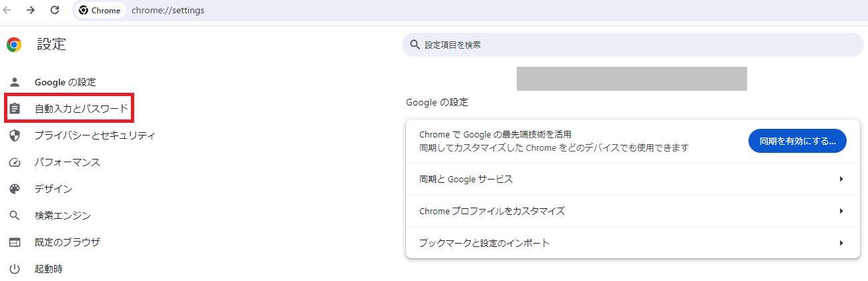The width and height of the screenshot is (868, 281).
Task: Click the browser back arrow icon
Action: (x=7, y=10)
